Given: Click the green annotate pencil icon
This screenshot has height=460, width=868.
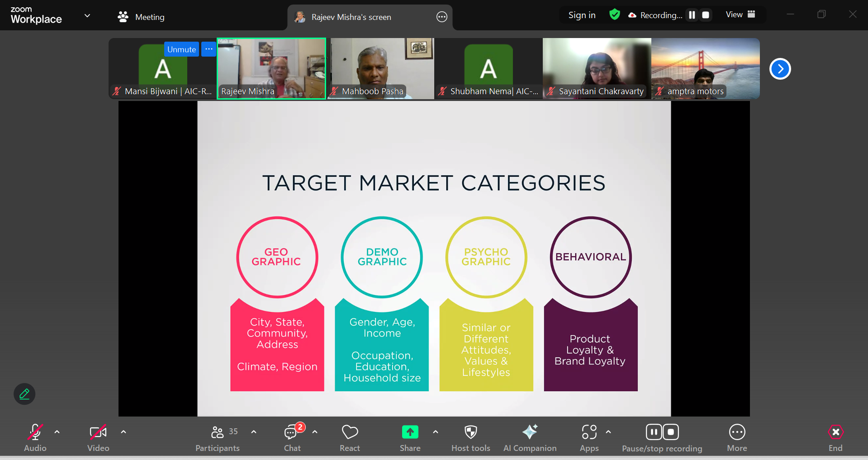Looking at the screenshot, I should pos(24,394).
